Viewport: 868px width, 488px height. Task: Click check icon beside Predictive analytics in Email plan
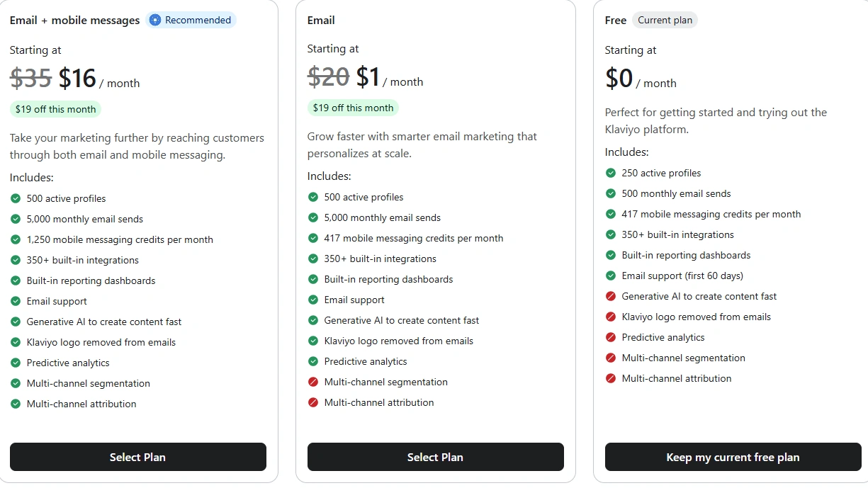(313, 361)
